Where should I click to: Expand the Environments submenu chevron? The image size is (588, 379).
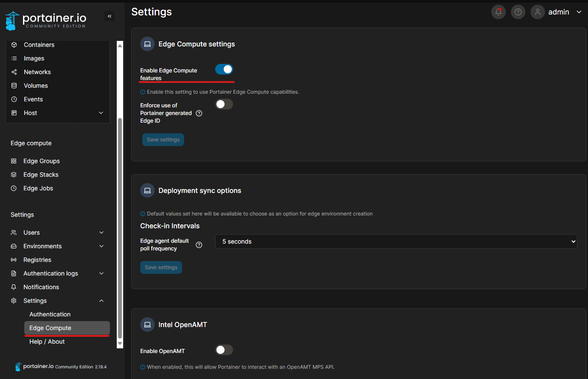[101, 246]
